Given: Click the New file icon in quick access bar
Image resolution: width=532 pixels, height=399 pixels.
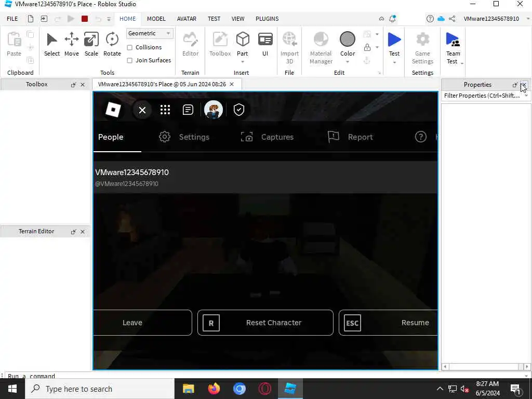Looking at the screenshot, I should (x=31, y=19).
